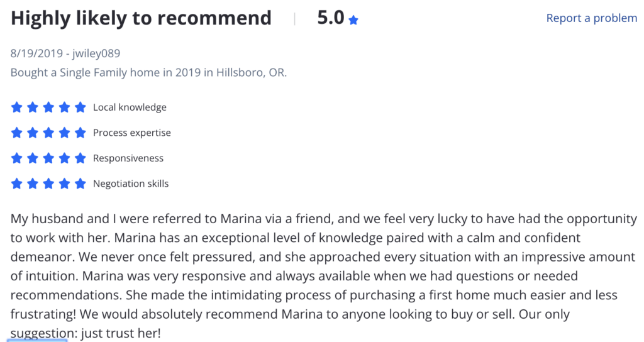Click the Responsiveness label
The height and width of the screenshot is (342, 644).
[128, 158]
